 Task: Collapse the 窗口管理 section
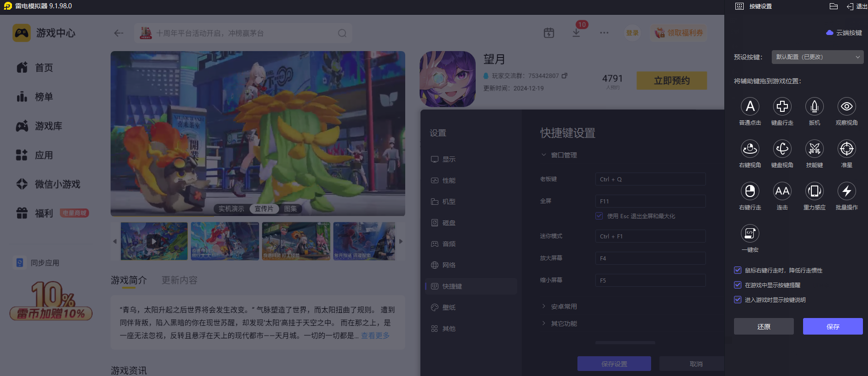559,155
